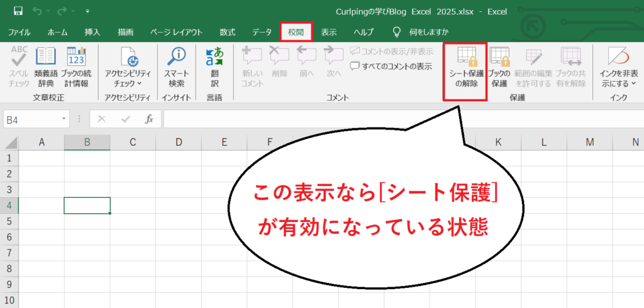Viewport: 644px width, 308px height.
Task: Click the Translate (翻訳) icon
Action: (214, 68)
